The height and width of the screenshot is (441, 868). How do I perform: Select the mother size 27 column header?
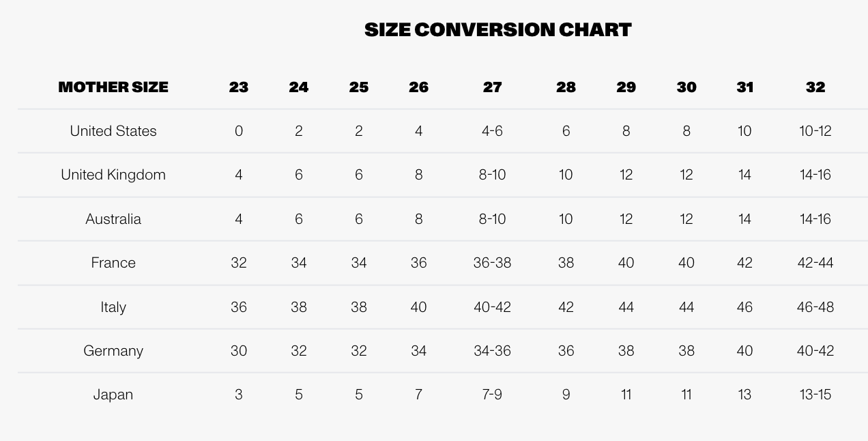[492, 87]
